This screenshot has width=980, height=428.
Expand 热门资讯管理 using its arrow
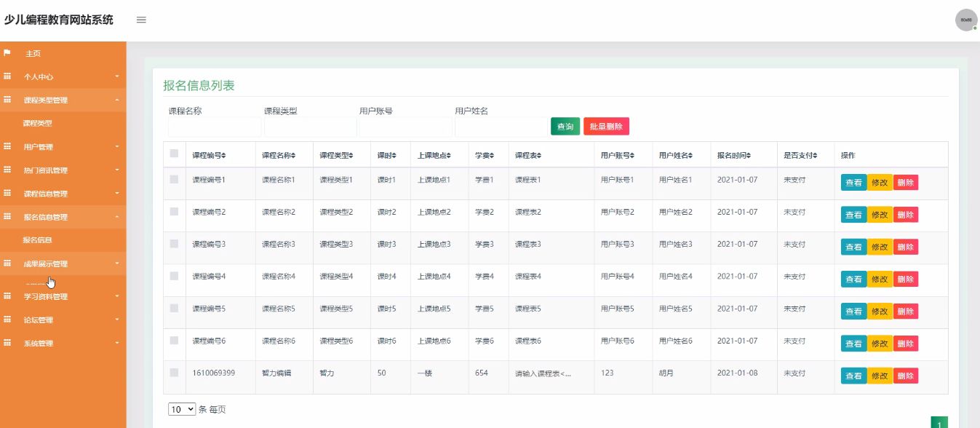pyautogui.click(x=116, y=170)
